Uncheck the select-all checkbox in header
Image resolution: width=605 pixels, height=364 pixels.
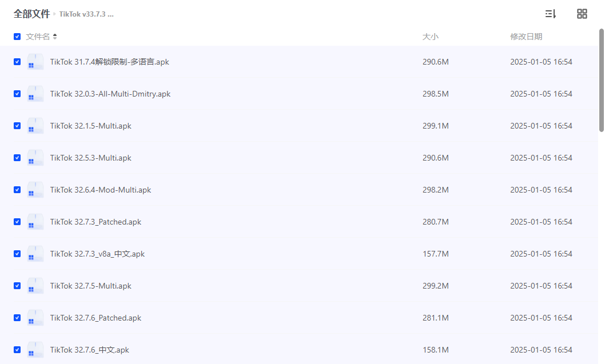(x=17, y=37)
